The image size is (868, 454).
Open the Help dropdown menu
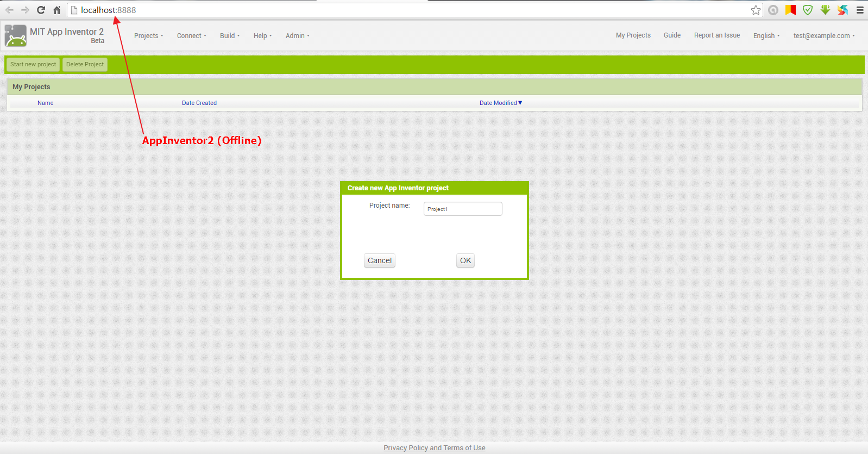pos(262,36)
